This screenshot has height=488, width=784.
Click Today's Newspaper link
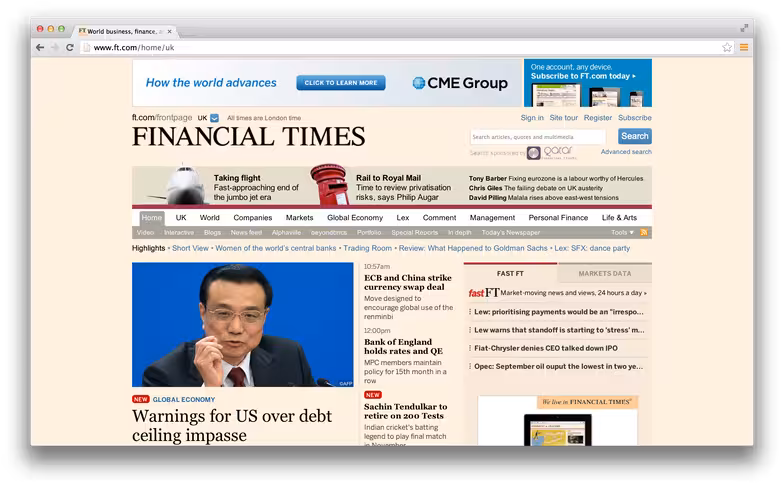click(x=510, y=232)
